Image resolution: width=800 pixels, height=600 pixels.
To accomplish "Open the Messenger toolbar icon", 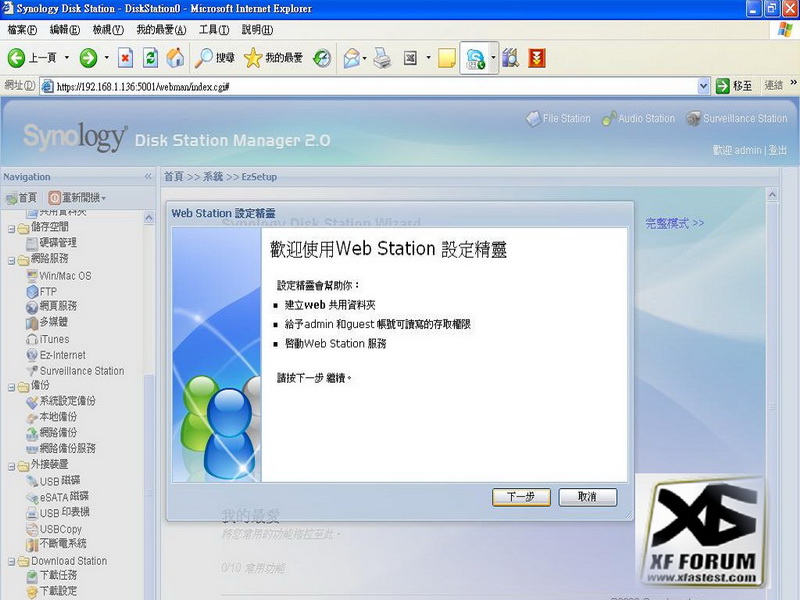I will coord(475,58).
